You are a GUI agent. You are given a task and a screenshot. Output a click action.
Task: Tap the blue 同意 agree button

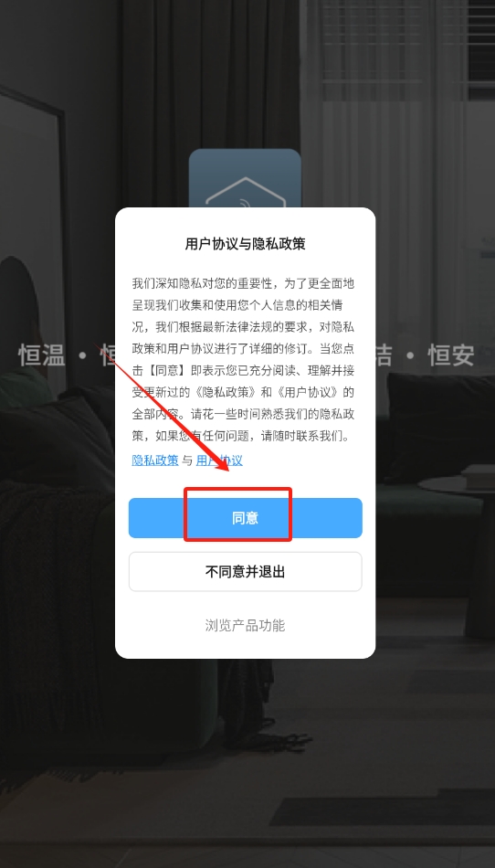245,518
